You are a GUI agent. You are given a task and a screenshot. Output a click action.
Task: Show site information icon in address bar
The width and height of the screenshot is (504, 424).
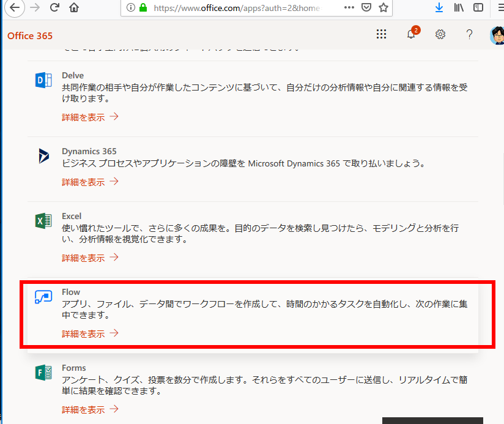[x=130, y=7]
